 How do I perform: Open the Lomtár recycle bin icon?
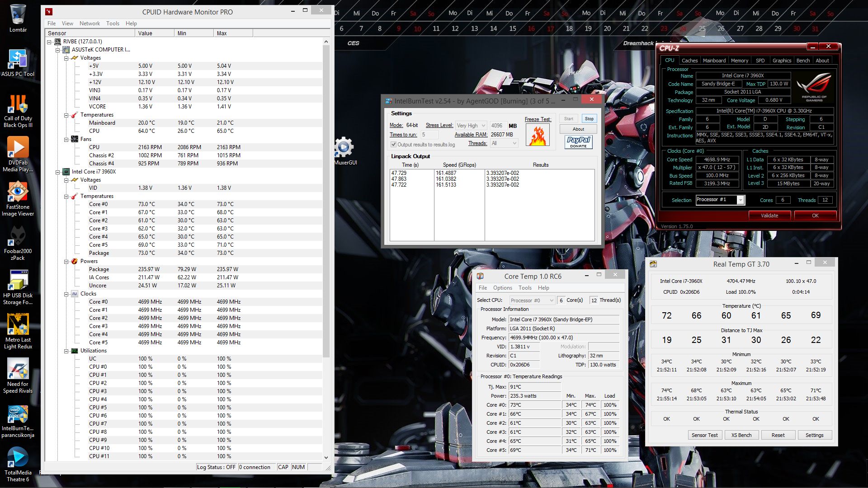pyautogui.click(x=18, y=18)
